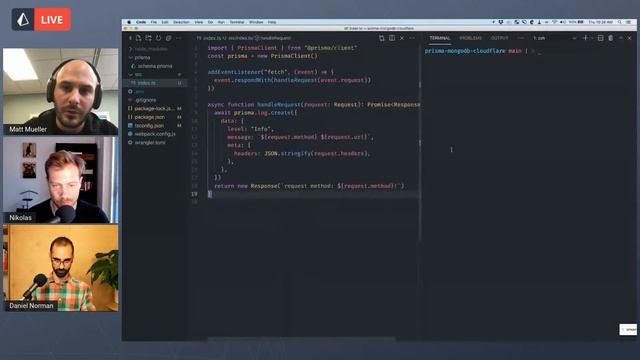Viewport: 640px width, 360px height.
Task: Click the Refresh Explorer icon
Action: [x=158, y=38]
